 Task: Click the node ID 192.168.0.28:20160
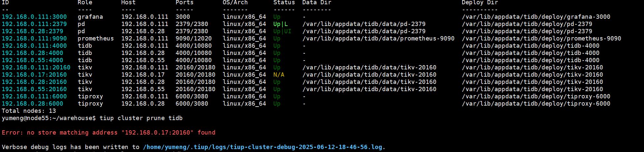pyautogui.click(x=34, y=82)
